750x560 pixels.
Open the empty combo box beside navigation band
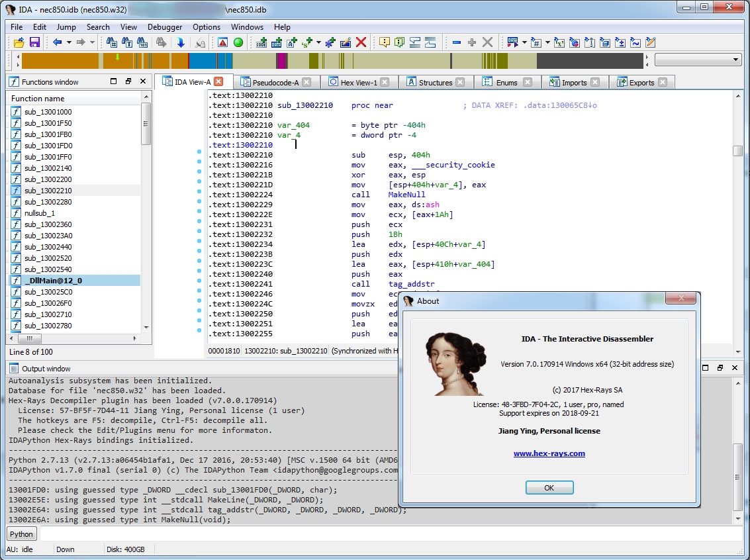click(x=698, y=60)
